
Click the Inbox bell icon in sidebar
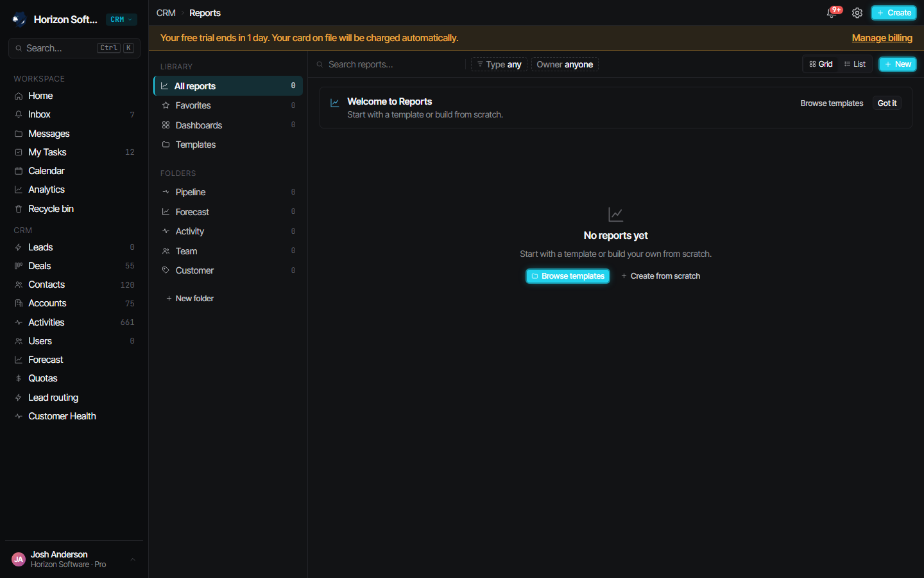pyautogui.click(x=19, y=114)
